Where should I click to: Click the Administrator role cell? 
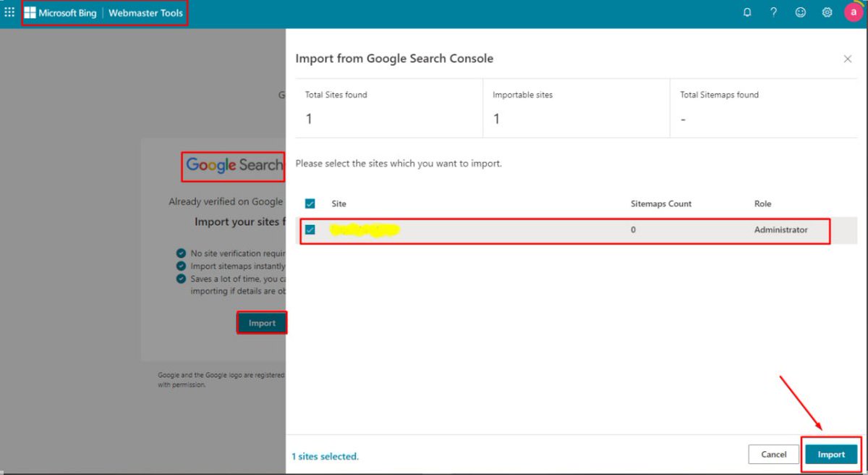point(780,230)
